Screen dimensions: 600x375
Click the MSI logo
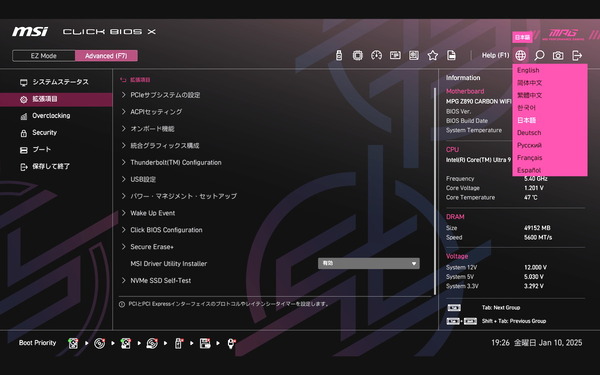click(x=30, y=31)
